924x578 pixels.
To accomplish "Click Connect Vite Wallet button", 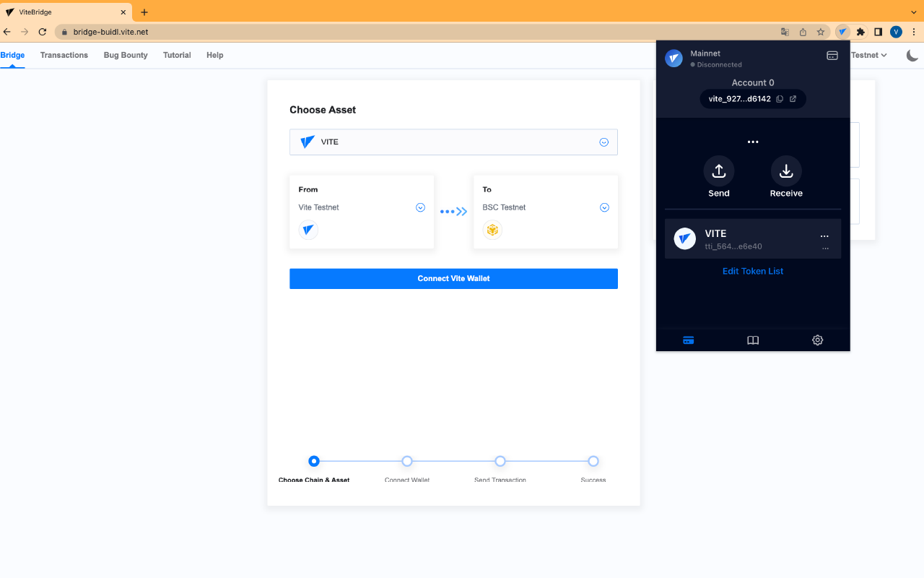I will (453, 279).
